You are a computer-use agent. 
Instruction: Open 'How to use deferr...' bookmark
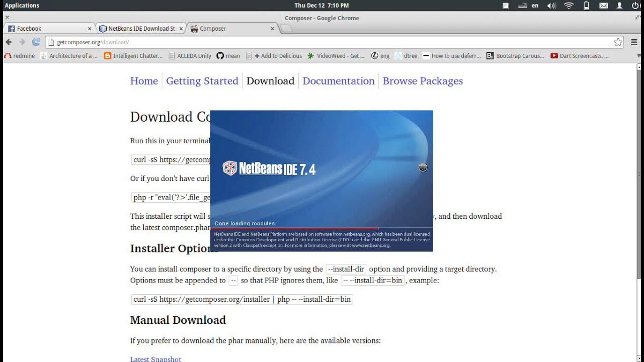coord(452,56)
